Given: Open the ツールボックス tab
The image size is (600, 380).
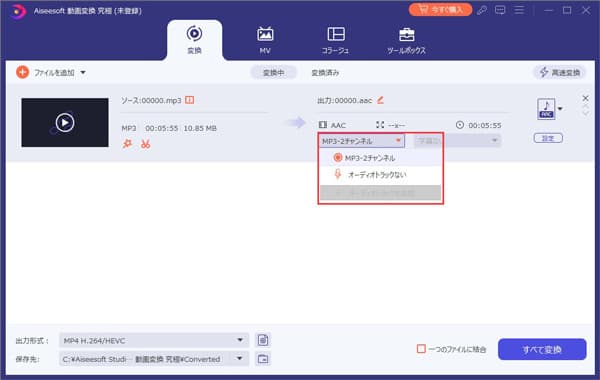Looking at the screenshot, I should (x=406, y=40).
